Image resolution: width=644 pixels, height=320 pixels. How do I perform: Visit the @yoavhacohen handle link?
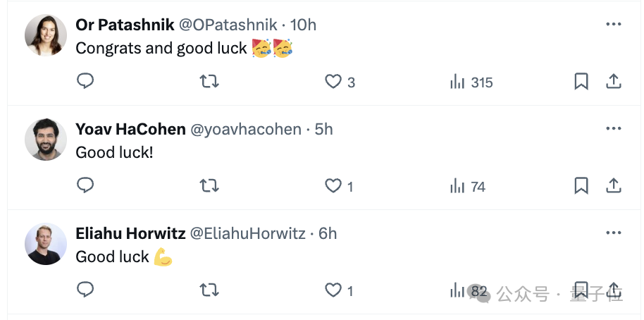pos(246,129)
